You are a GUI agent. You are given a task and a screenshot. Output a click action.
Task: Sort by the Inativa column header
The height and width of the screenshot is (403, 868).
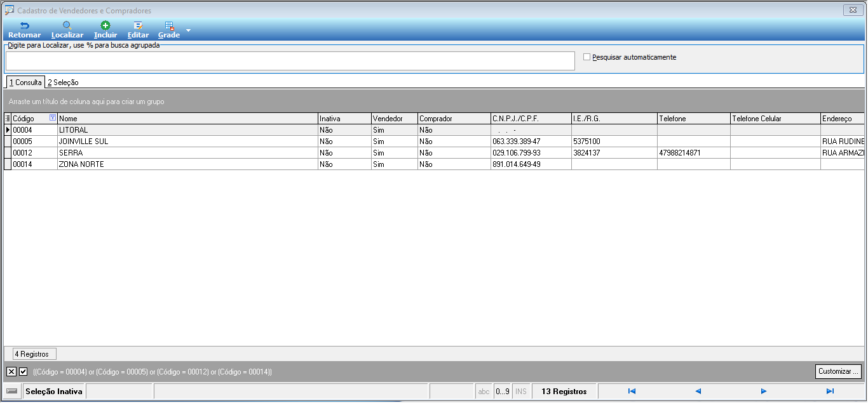coord(344,119)
